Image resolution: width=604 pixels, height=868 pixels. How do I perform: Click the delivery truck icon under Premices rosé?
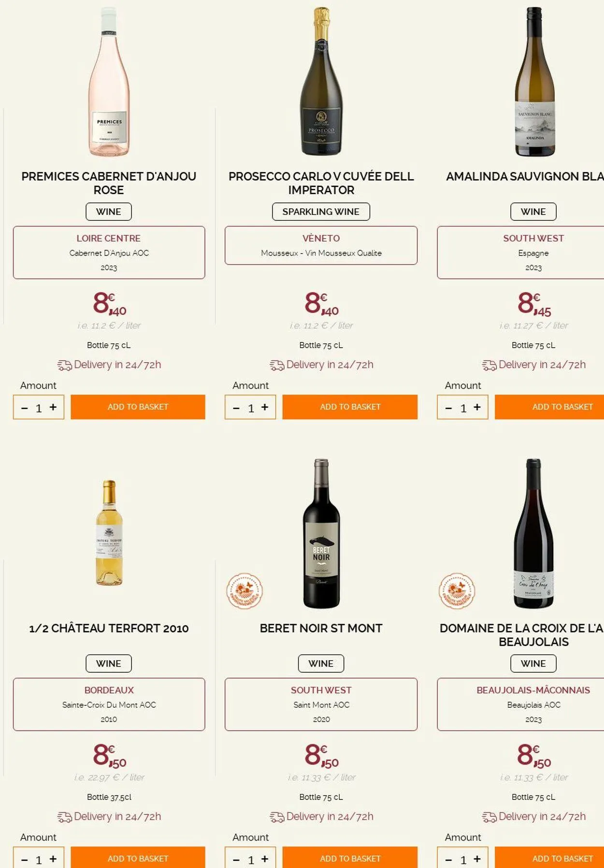pos(64,365)
